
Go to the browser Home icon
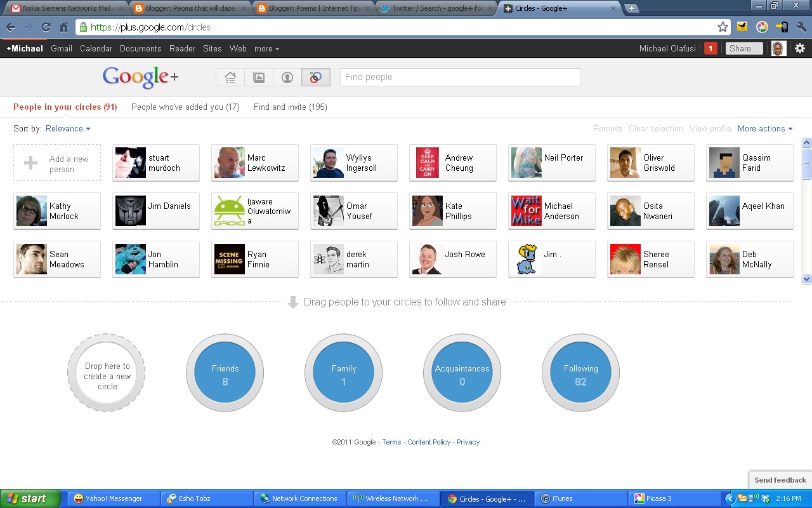[x=63, y=27]
